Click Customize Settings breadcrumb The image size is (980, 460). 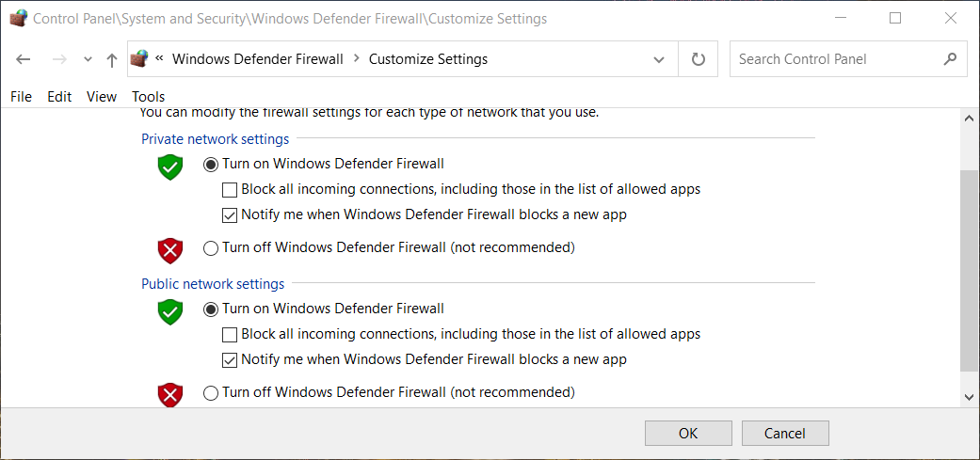428,59
